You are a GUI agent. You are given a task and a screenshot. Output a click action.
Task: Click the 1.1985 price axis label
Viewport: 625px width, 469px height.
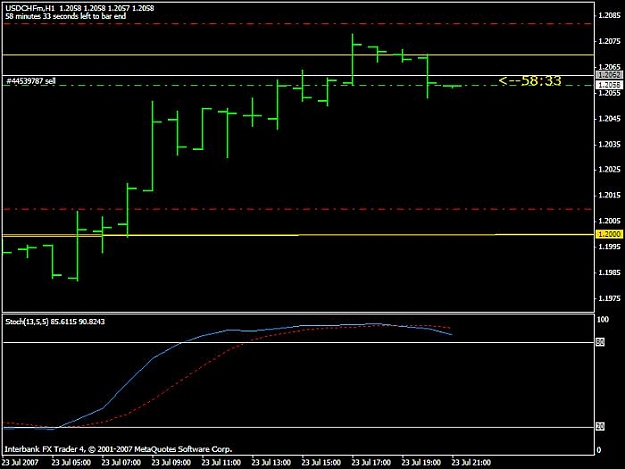610,273
